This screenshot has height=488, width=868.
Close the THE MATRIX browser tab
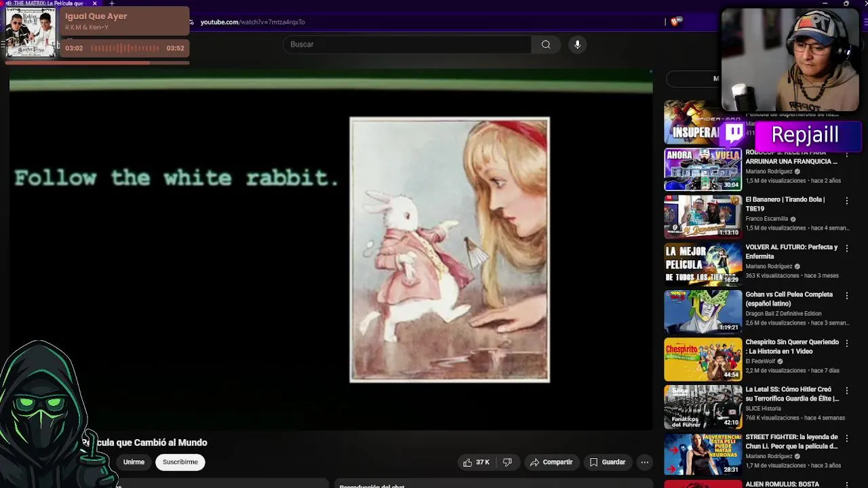click(x=95, y=3)
